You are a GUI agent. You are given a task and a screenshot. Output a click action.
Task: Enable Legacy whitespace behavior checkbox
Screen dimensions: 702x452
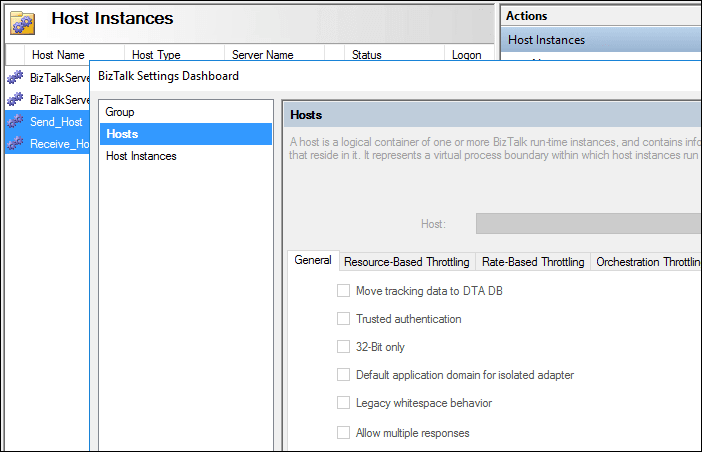(343, 403)
